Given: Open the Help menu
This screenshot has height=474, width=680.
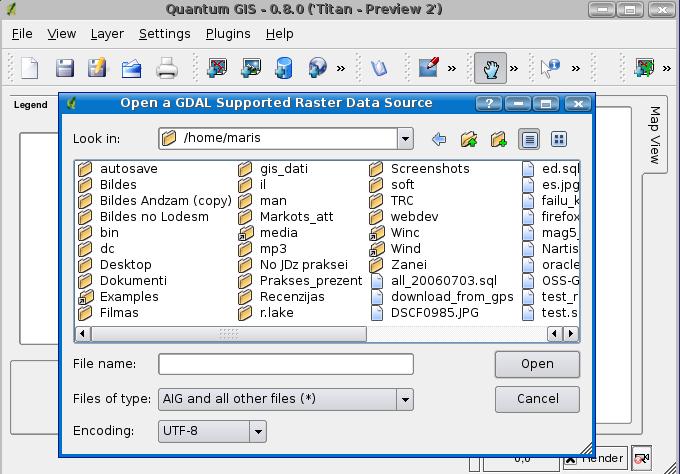Looking at the screenshot, I should (280, 34).
